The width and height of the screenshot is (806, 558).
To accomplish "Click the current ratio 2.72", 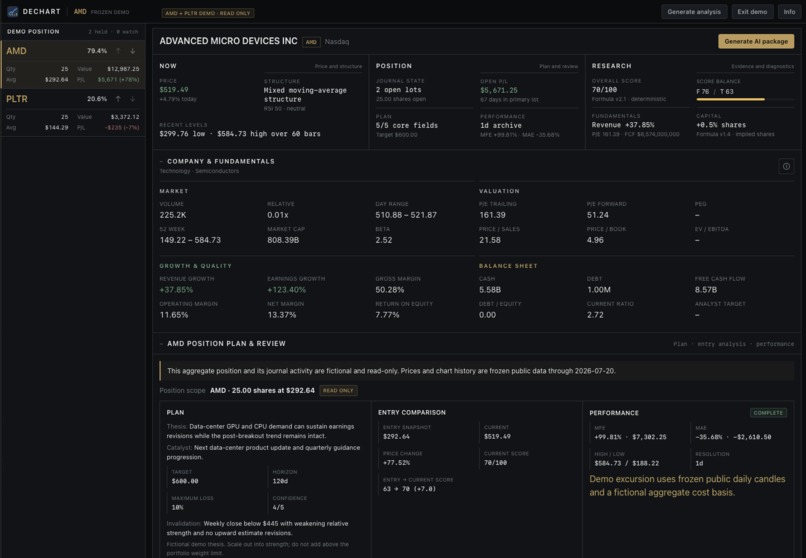I will point(595,315).
